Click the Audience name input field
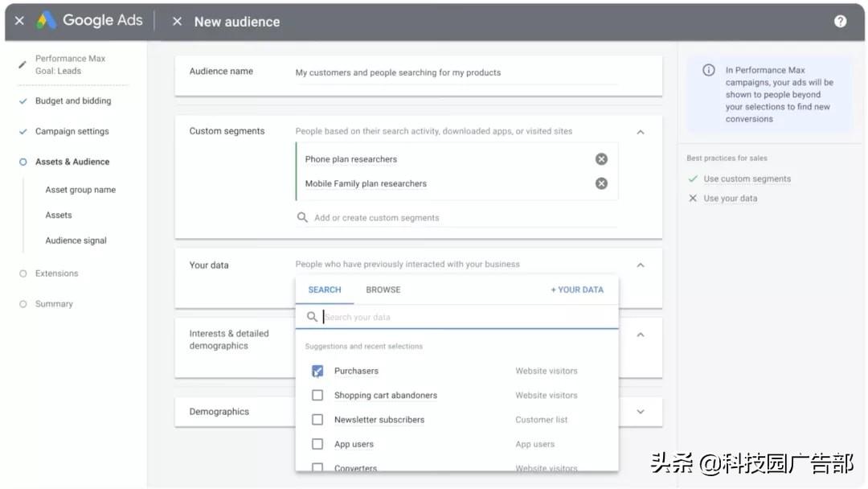868x489 pixels. [x=457, y=73]
